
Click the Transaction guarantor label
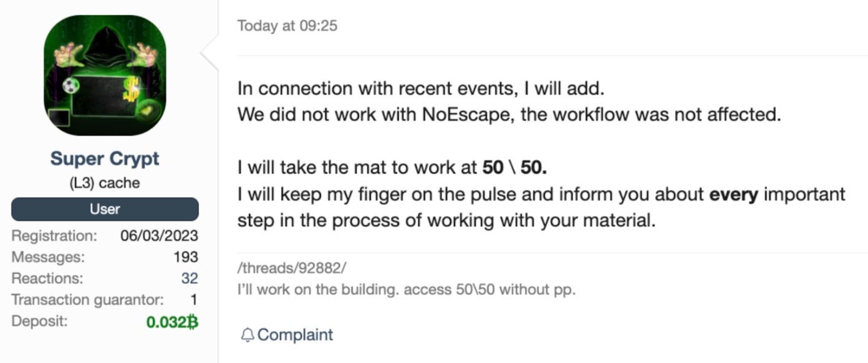click(x=88, y=300)
